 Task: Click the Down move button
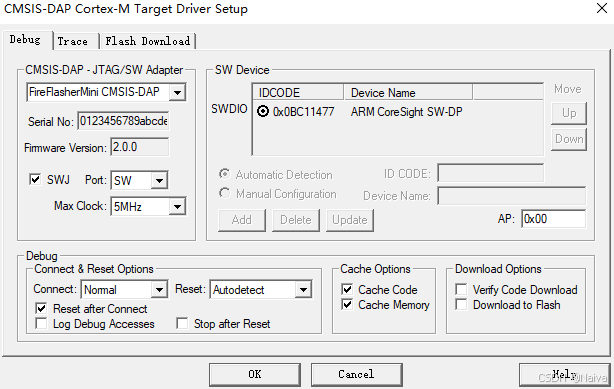click(x=569, y=139)
